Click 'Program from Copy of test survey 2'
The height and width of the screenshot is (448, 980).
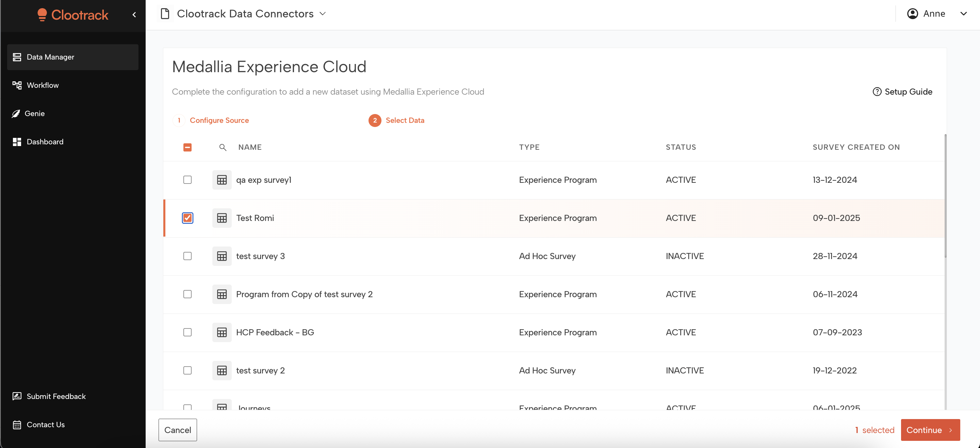[304, 294]
